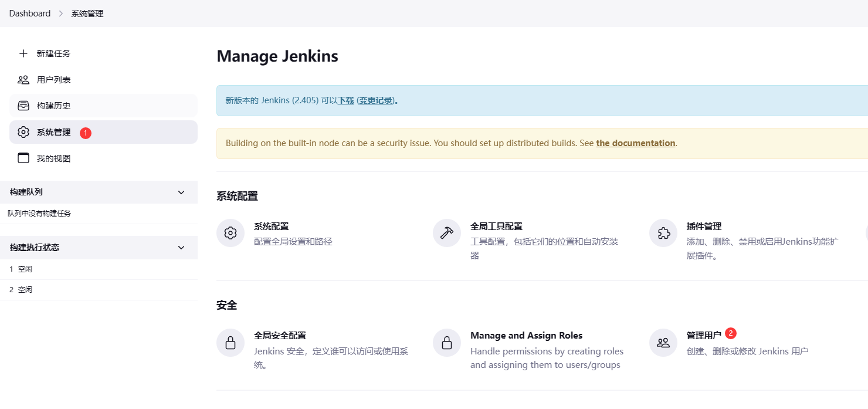Click the gear icon for 系统配置

coord(230,233)
